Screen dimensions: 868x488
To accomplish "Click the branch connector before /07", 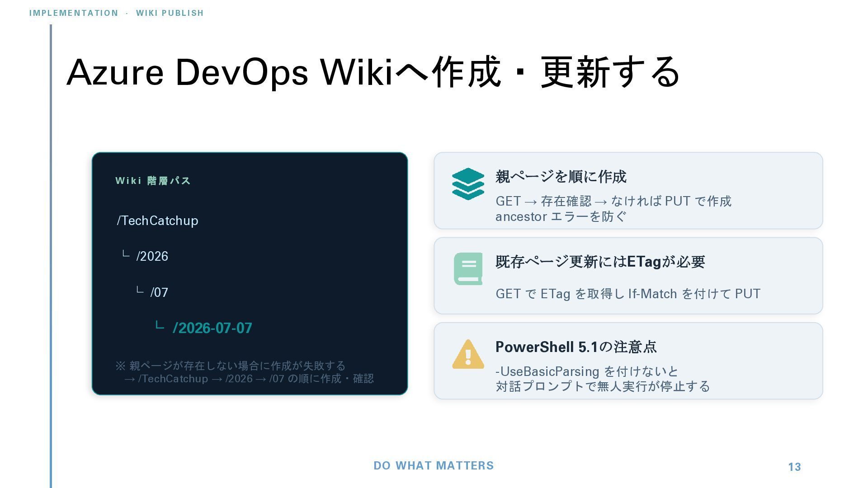I will 140,290.
